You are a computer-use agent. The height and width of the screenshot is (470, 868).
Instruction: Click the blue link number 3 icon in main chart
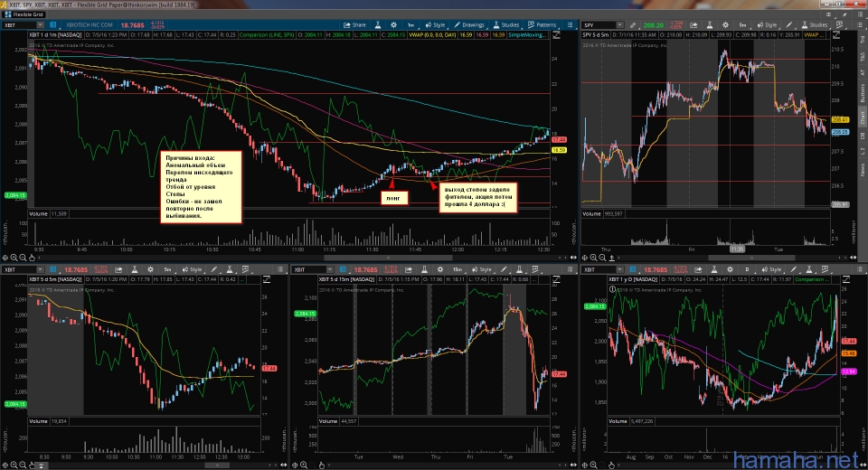(53, 25)
